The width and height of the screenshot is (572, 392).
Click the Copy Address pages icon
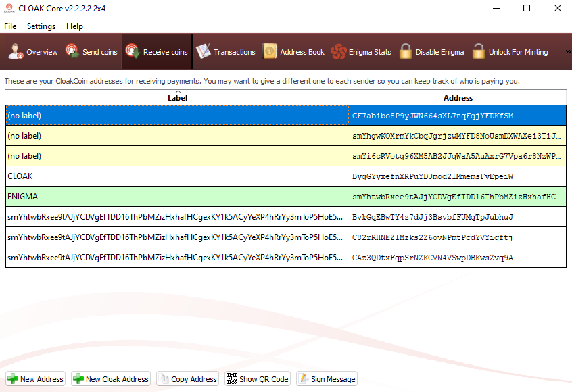[164, 379]
